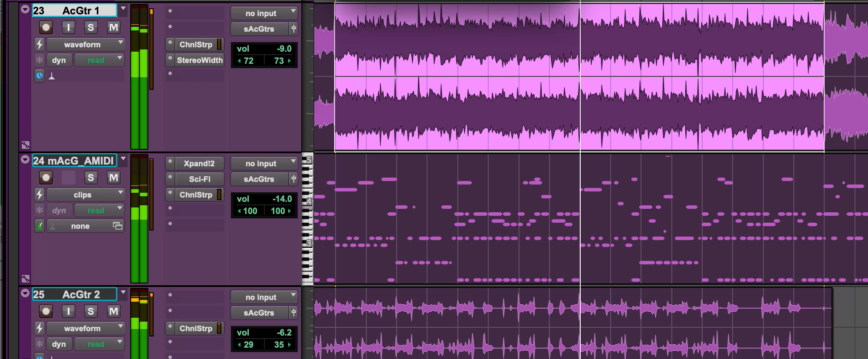
Task: Open the output window fader icon for AcGtr 1
Action: click(x=294, y=29)
